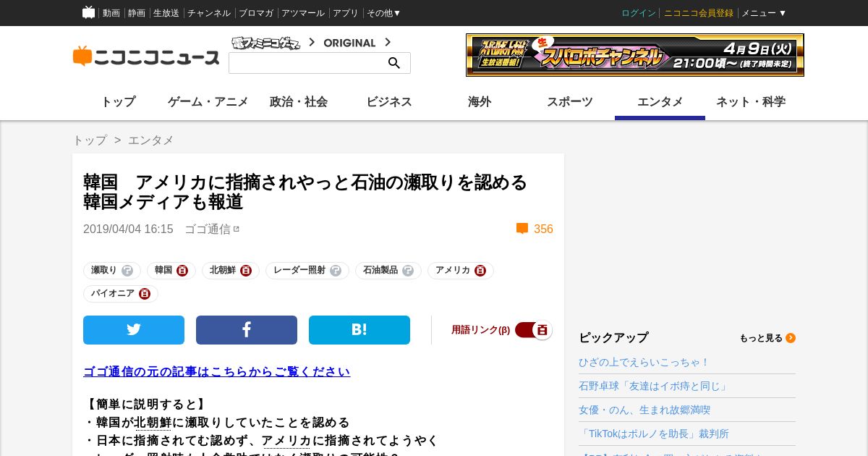The image size is (868, 456).
Task: Click the article date 2019/04/04 16:15
Action: click(128, 229)
